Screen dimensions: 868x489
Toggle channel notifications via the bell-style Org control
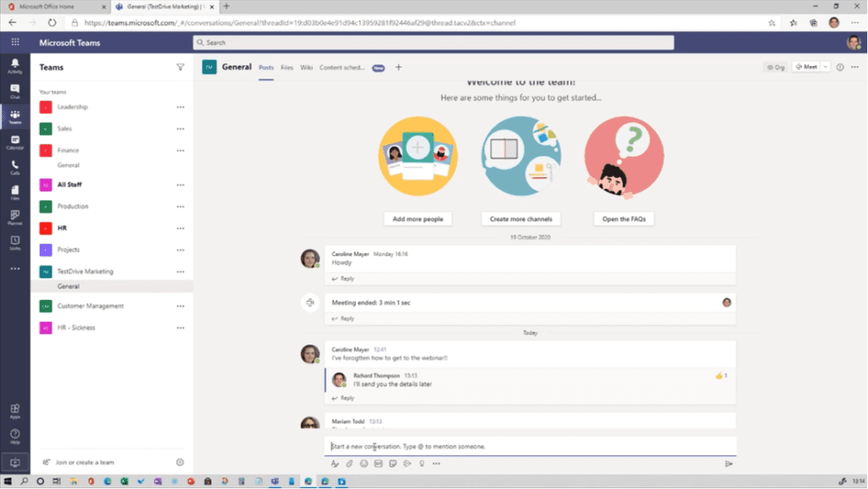(774, 67)
